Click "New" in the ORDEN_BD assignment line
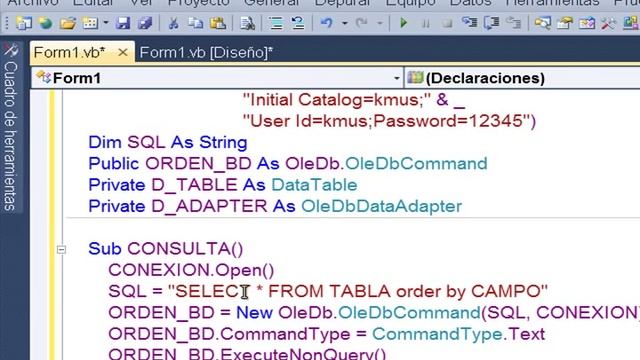Image resolution: width=640 pixels, height=360 pixels. point(254,313)
